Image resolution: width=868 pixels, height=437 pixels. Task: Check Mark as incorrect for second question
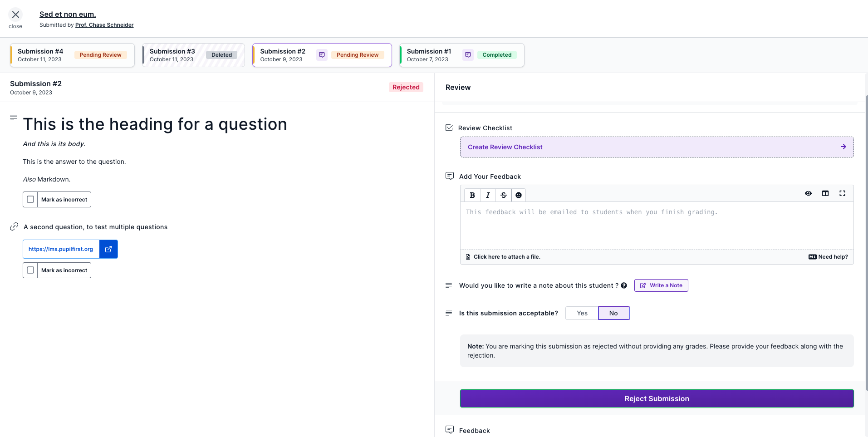point(30,270)
